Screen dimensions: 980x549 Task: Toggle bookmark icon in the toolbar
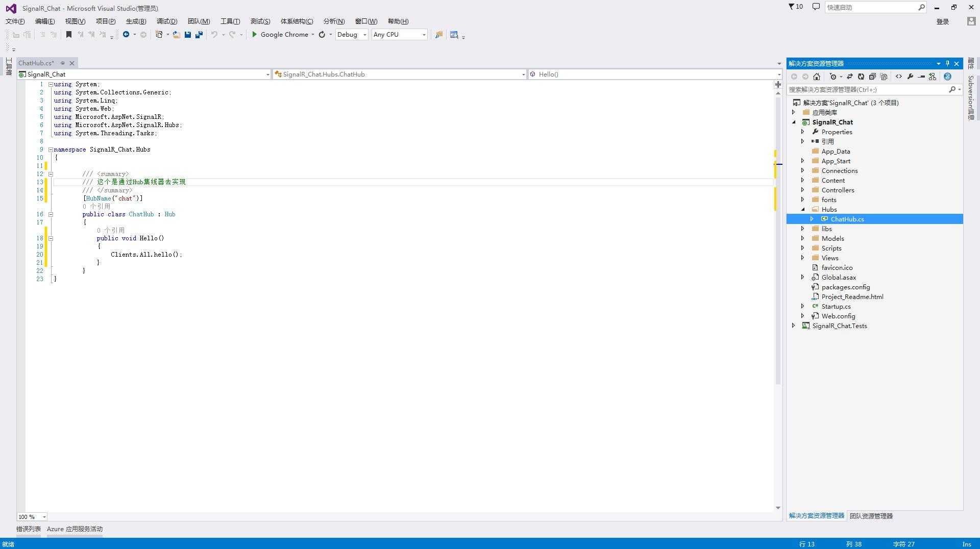tap(69, 35)
